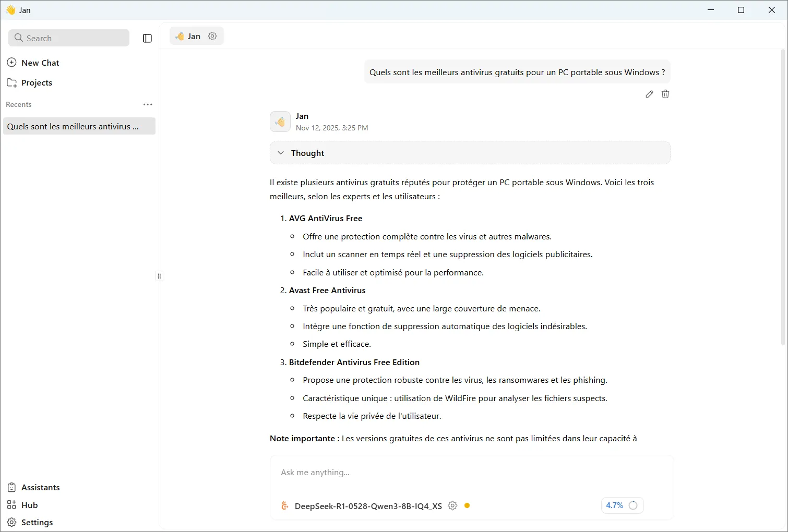Open settings gear for the DeepSeek model
Screen dimensions: 788x532
click(x=452, y=505)
